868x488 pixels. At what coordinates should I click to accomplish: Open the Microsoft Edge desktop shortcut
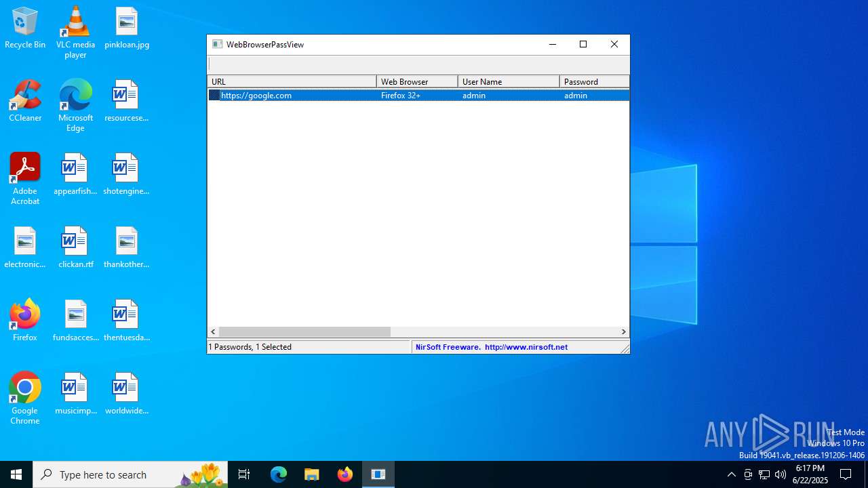[x=75, y=106]
